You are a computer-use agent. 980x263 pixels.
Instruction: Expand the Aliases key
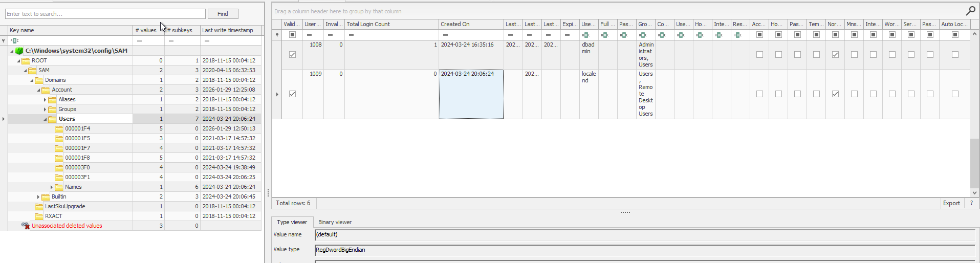coord(45,99)
